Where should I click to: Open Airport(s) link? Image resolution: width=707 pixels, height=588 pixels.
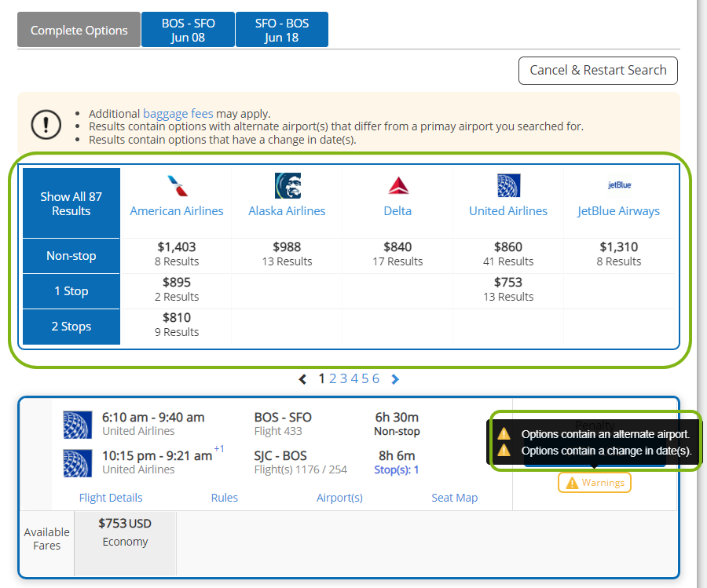[x=339, y=498]
